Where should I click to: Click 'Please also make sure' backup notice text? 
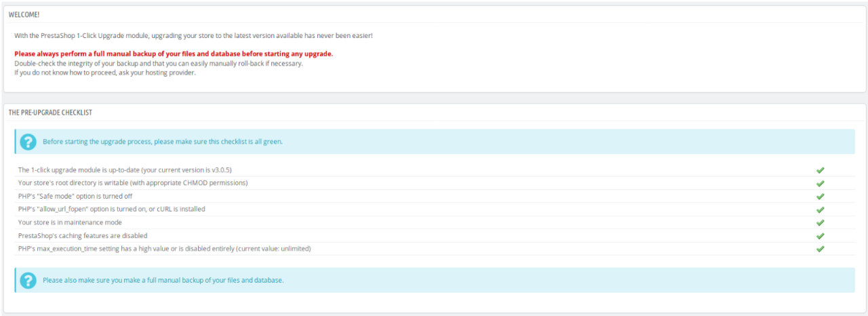pos(163,280)
